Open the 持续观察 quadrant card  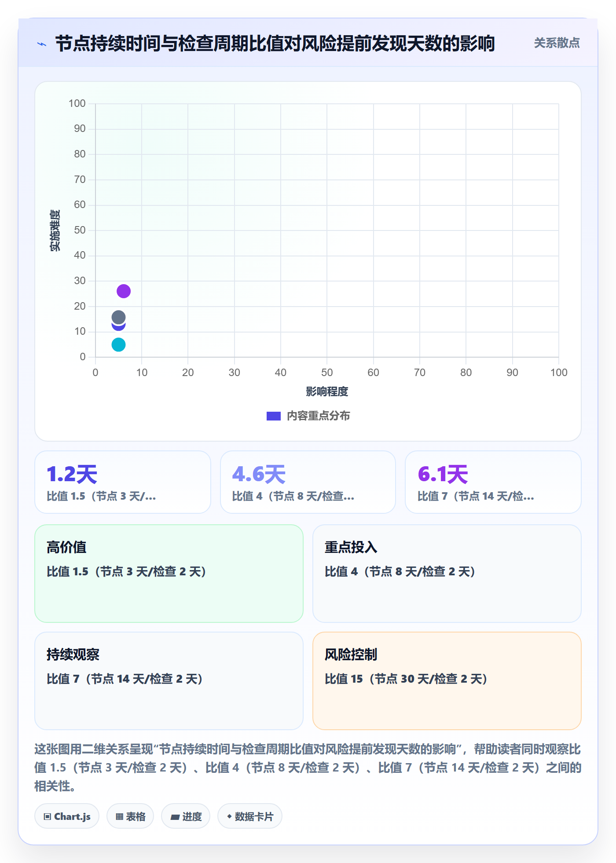169,681
